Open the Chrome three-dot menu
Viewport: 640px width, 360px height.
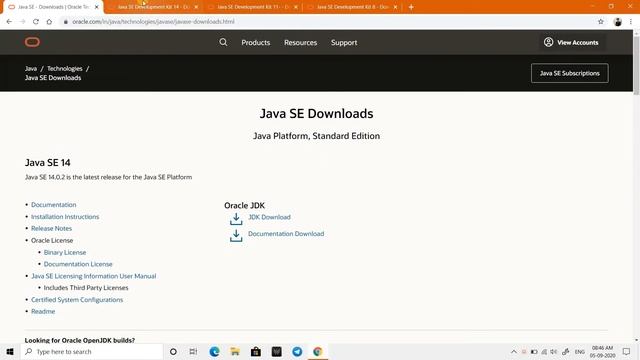[x=631, y=22]
